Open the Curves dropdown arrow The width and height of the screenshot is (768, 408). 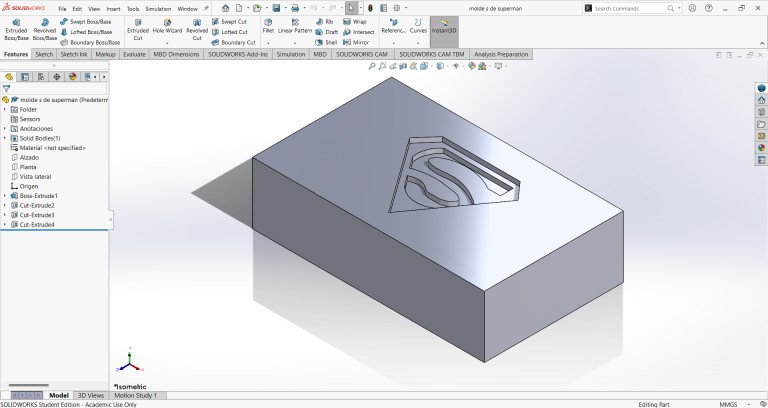pos(418,43)
